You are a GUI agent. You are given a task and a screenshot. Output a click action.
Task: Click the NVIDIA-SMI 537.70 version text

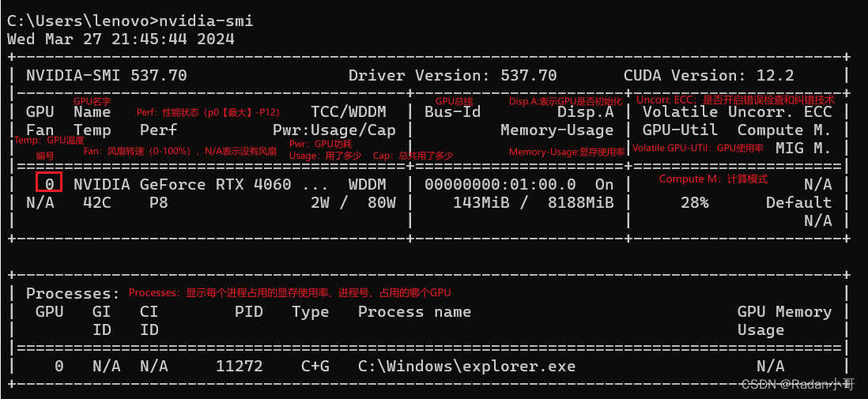tap(106, 75)
